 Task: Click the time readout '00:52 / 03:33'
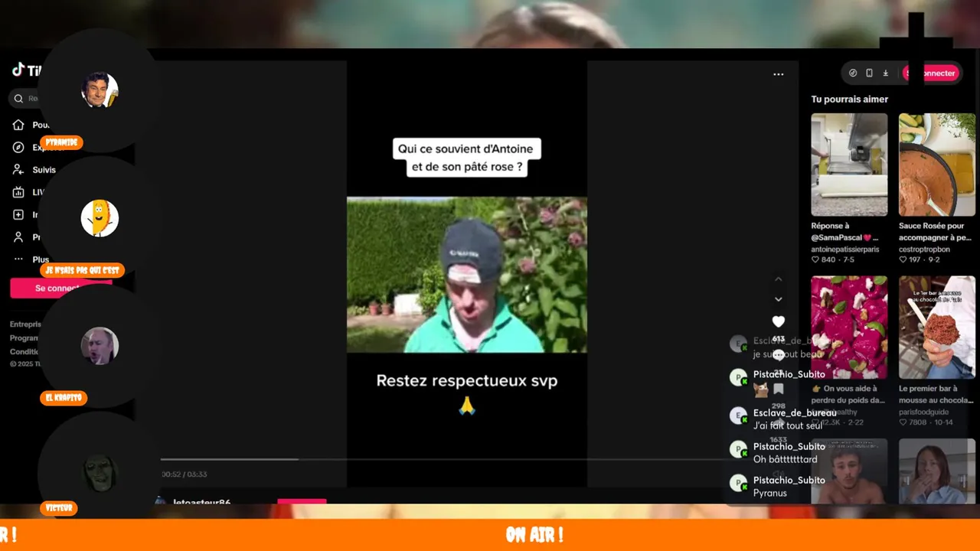tap(184, 474)
